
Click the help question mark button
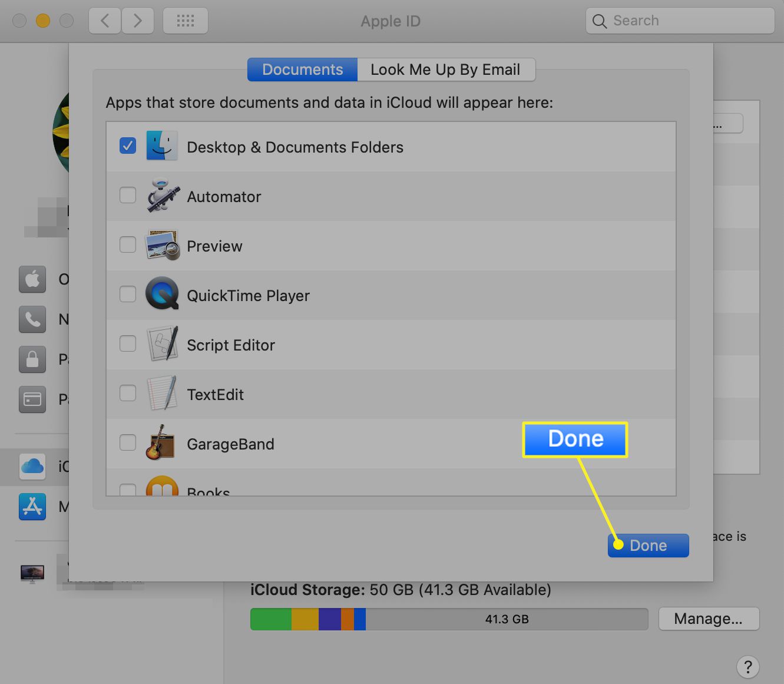tap(747, 667)
